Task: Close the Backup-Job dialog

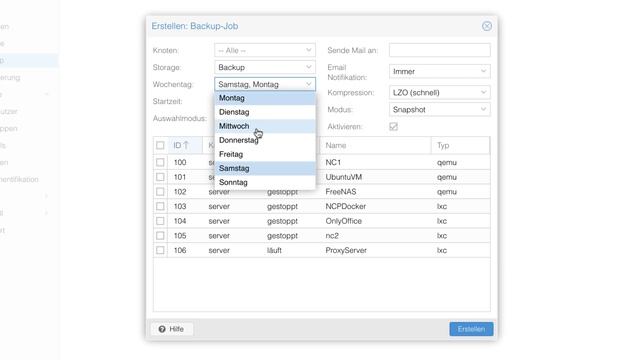Action: coord(487,26)
